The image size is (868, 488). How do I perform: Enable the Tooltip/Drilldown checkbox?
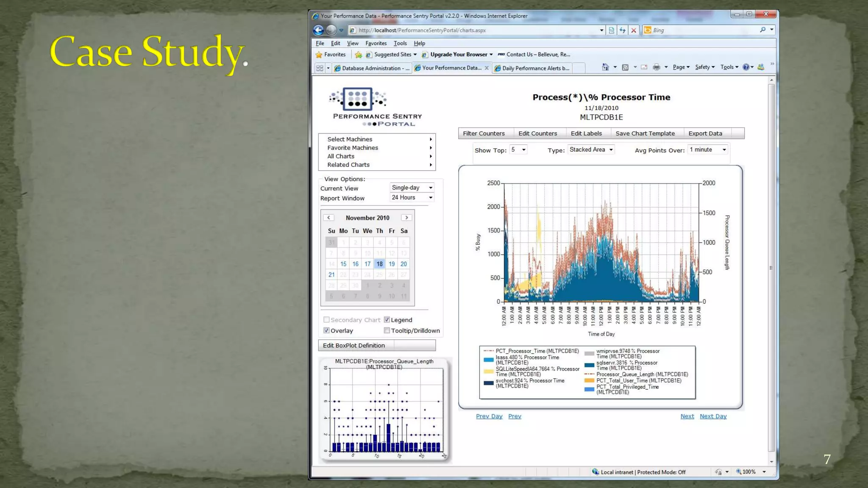point(387,330)
